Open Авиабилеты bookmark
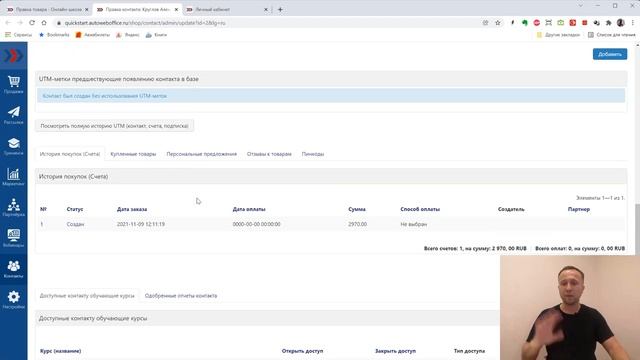The height and width of the screenshot is (360, 640). pyautogui.click(x=93, y=35)
